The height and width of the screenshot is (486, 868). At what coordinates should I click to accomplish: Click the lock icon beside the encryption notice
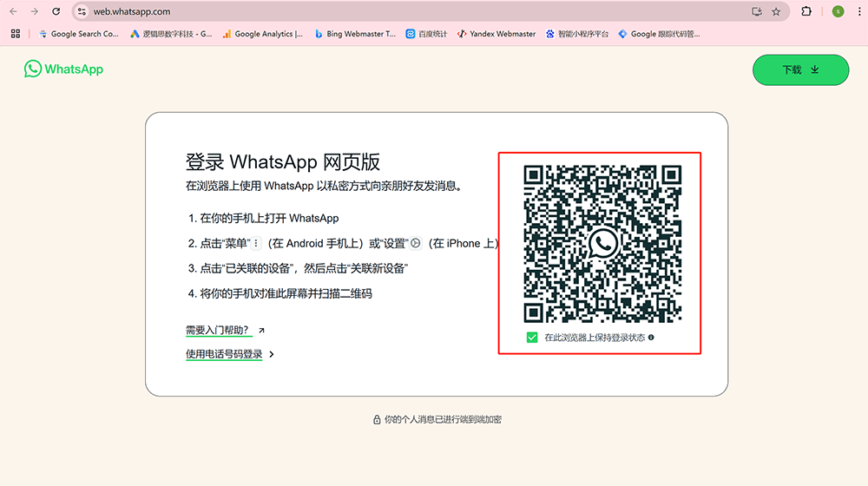377,419
